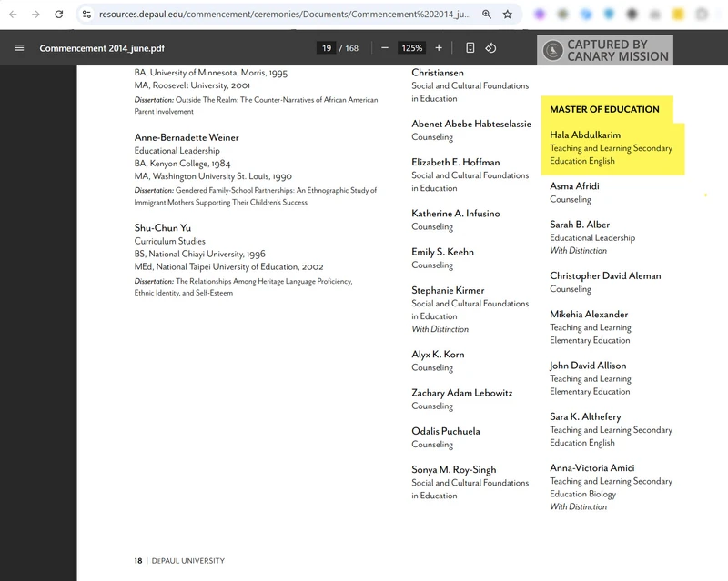Select the name Katherine A. Infusino

click(x=456, y=214)
